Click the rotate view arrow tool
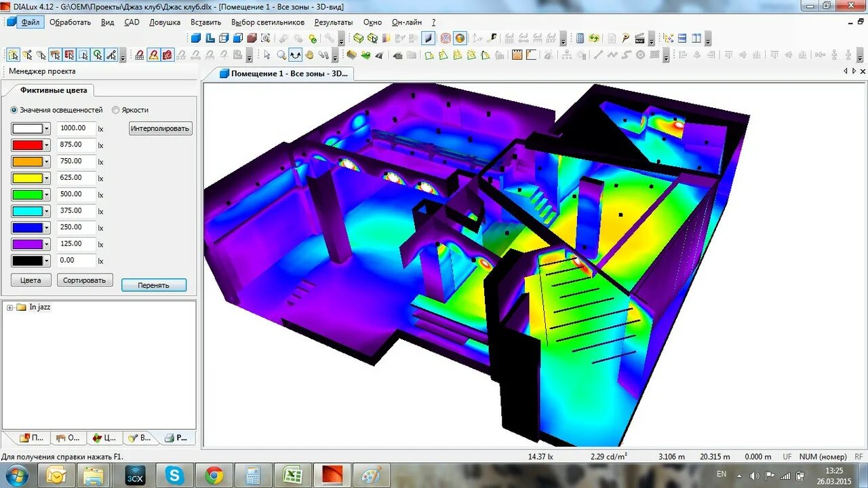The height and width of the screenshot is (488, 868). pos(295,55)
